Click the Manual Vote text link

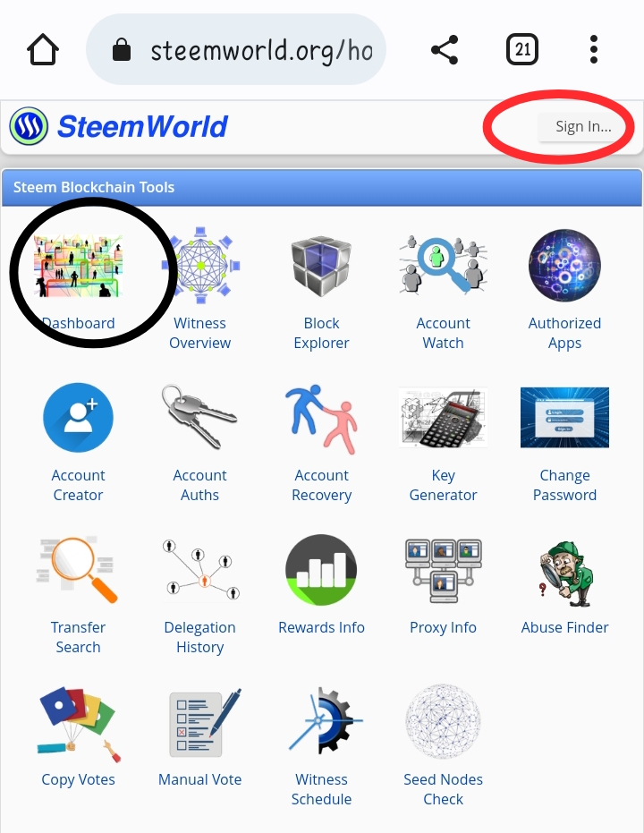click(x=199, y=779)
